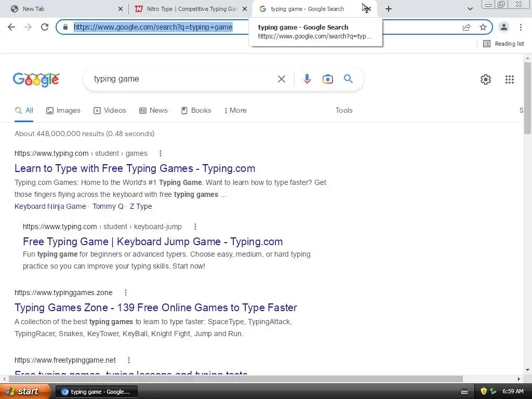The height and width of the screenshot is (399, 532).
Task: Open the Chrome three-dot menu
Action: (x=521, y=27)
